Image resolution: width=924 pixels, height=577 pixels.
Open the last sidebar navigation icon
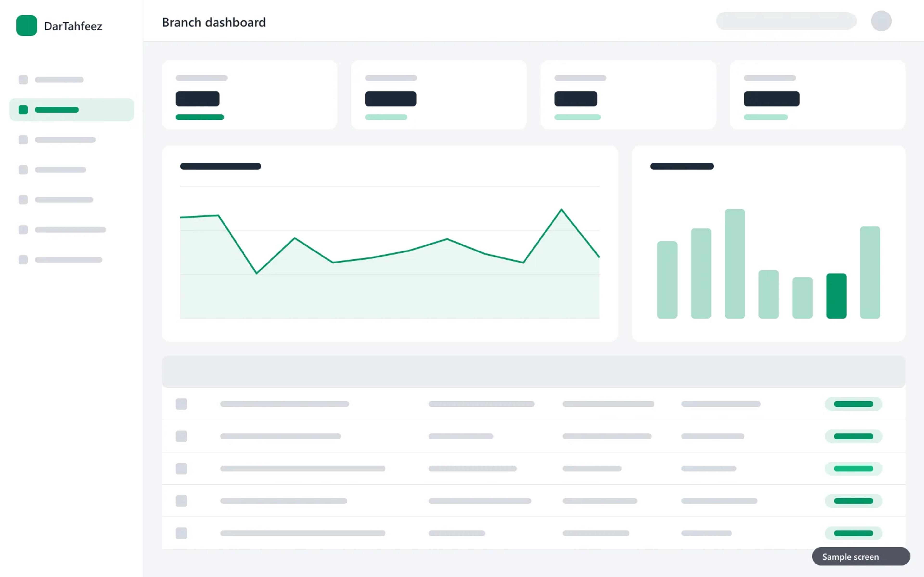pos(23,260)
